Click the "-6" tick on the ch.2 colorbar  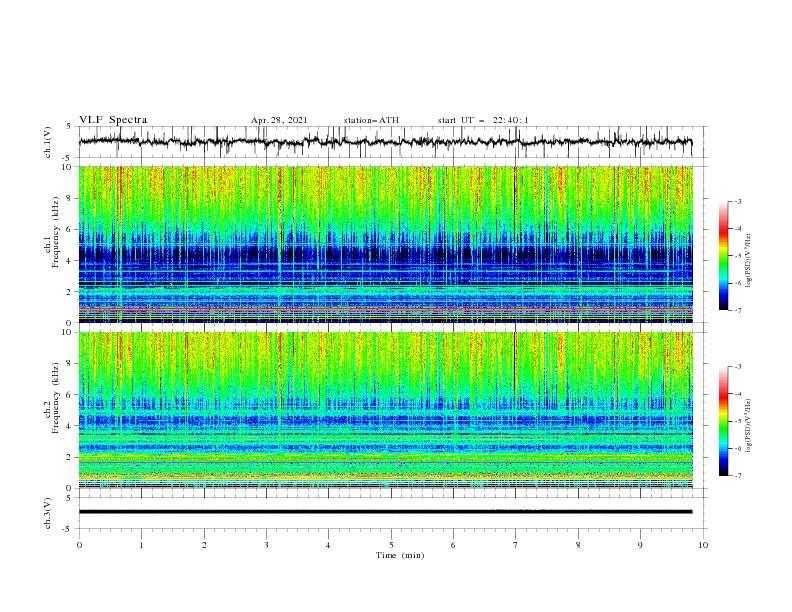738,448
